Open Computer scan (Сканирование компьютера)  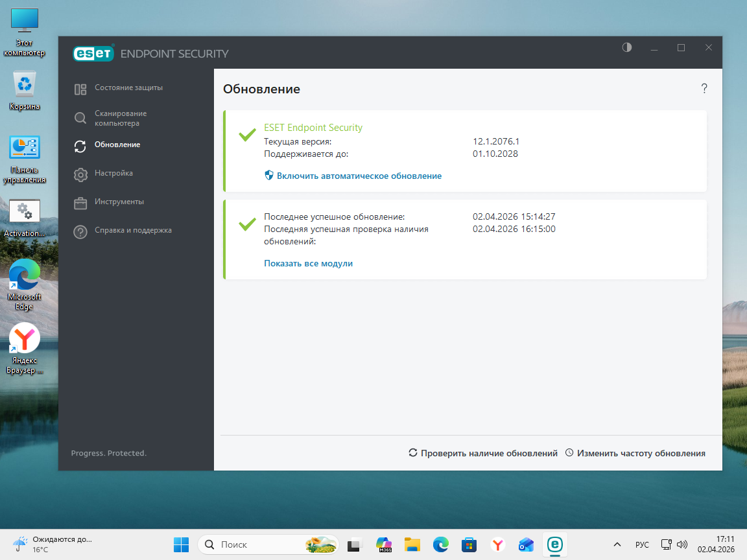(121, 118)
